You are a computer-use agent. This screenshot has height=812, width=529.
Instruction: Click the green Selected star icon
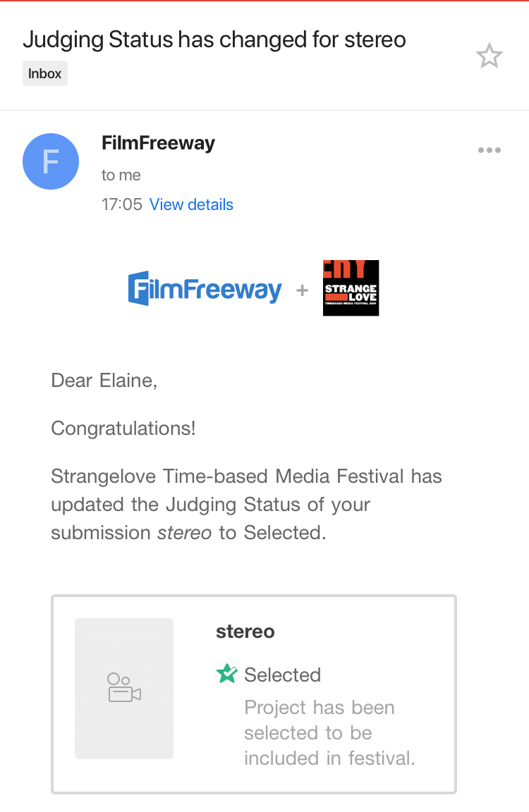click(227, 675)
